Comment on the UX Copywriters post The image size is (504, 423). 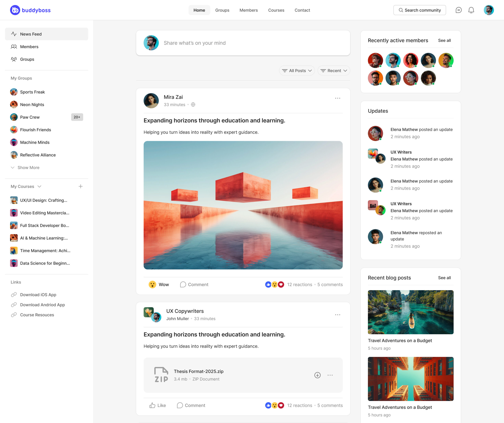191,405
